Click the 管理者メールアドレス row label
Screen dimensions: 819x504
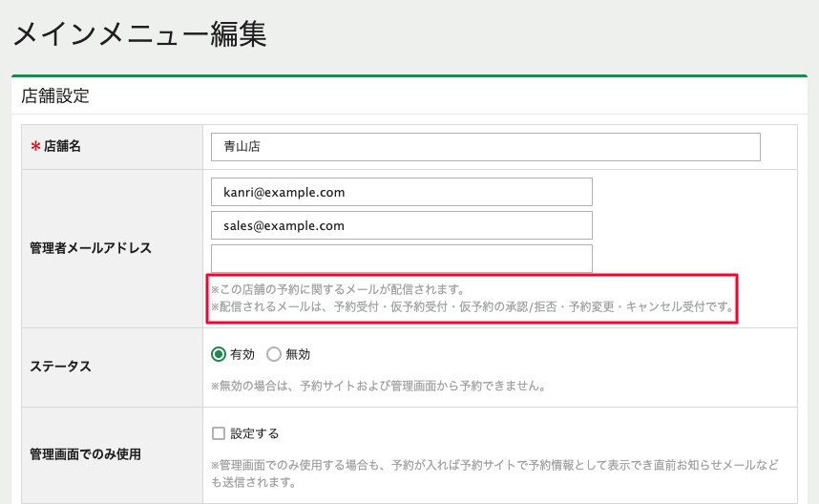(x=91, y=248)
